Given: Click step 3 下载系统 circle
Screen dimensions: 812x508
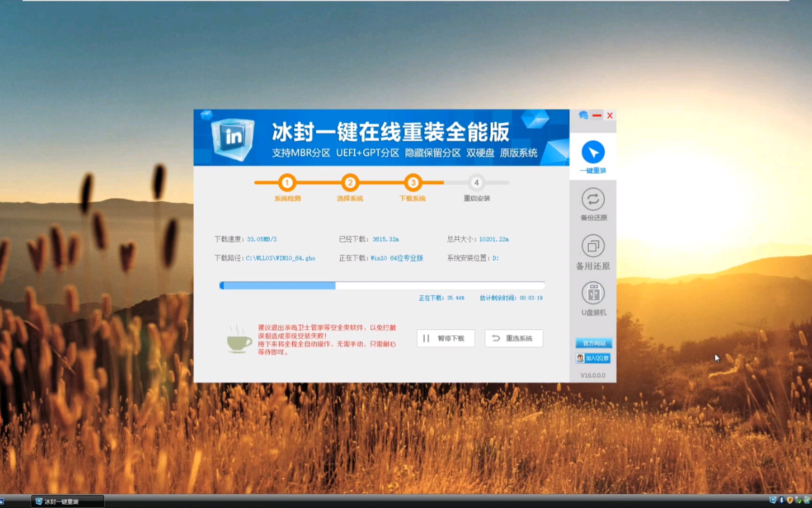Looking at the screenshot, I should point(413,183).
